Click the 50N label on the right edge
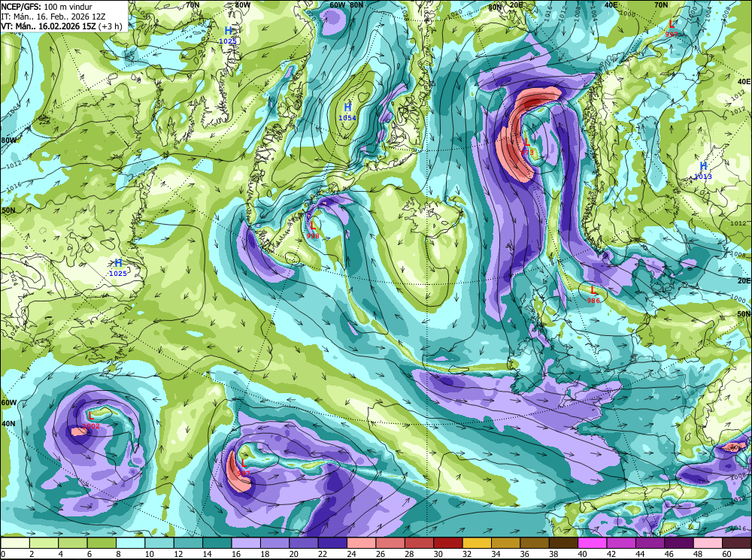This screenshot has height=560, width=752. (x=744, y=314)
